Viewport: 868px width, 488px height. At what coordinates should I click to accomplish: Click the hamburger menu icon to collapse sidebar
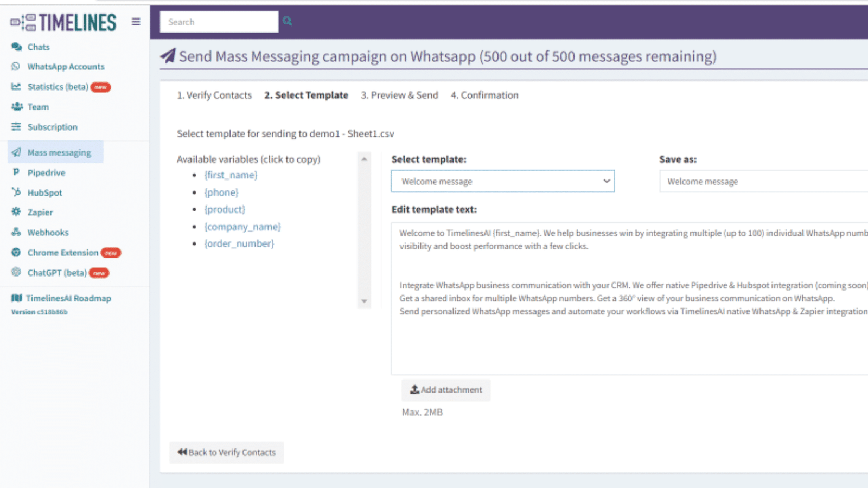(136, 22)
